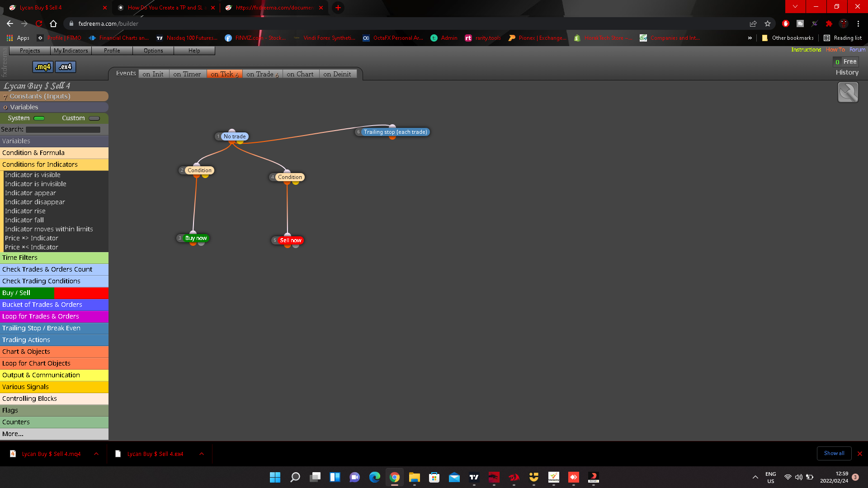Expand the Check Trades & Orders Count category
The width and height of the screenshot is (868, 488).
click(x=54, y=269)
